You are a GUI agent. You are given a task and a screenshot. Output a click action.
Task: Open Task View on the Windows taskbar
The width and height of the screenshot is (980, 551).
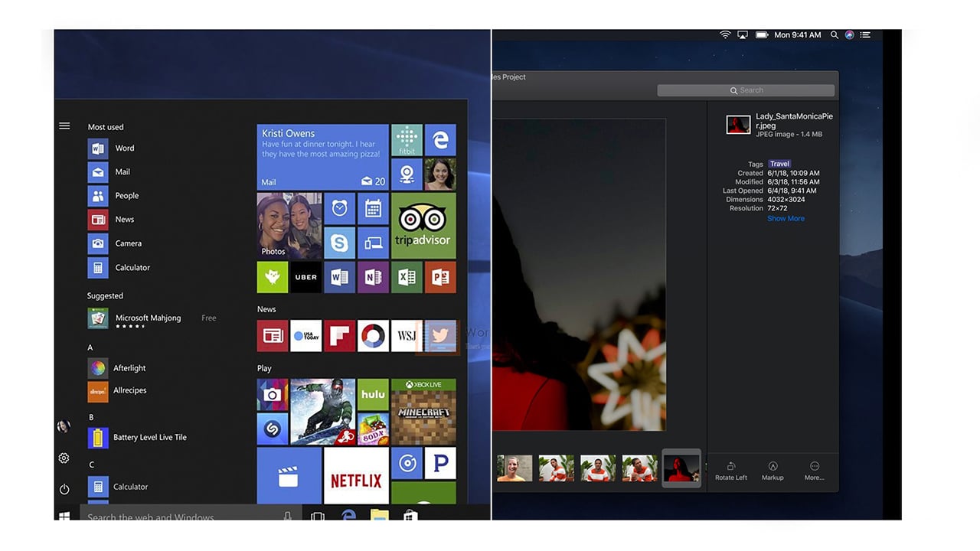pyautogui.click(x=317, y=517)
